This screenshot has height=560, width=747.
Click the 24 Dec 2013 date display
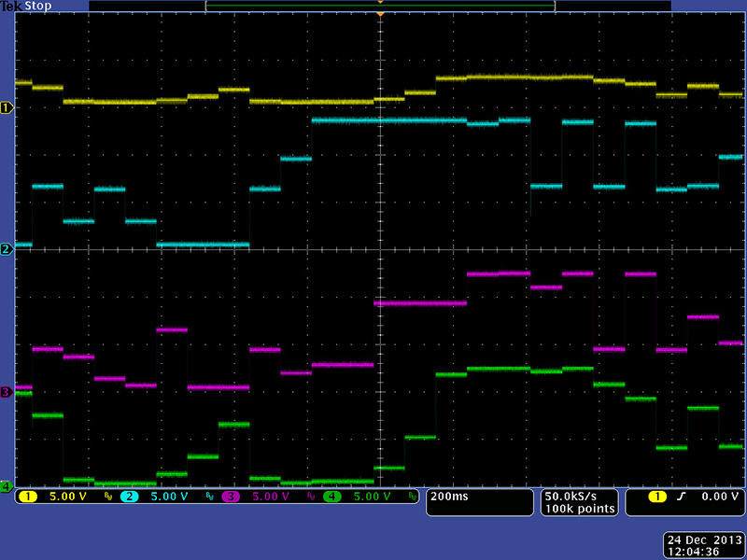(703, 539)
